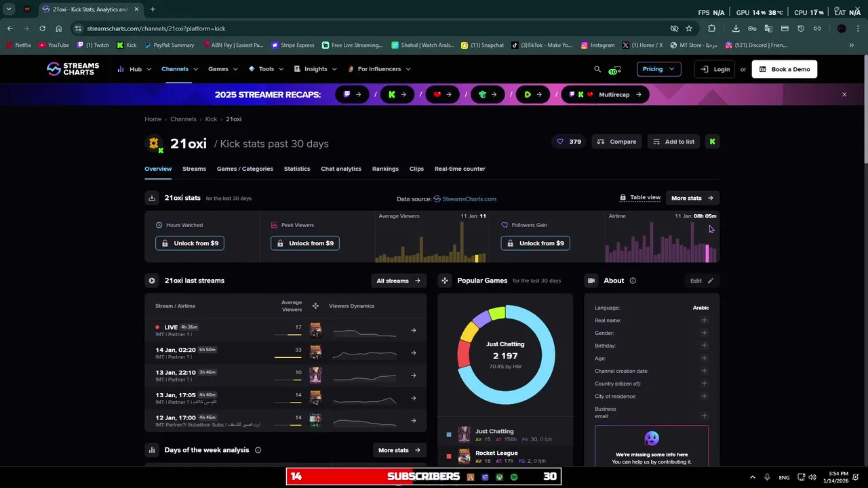Click the Rocket League red legend swatch
The height and width of the screenshot is (488, 868).
(449, 457)
